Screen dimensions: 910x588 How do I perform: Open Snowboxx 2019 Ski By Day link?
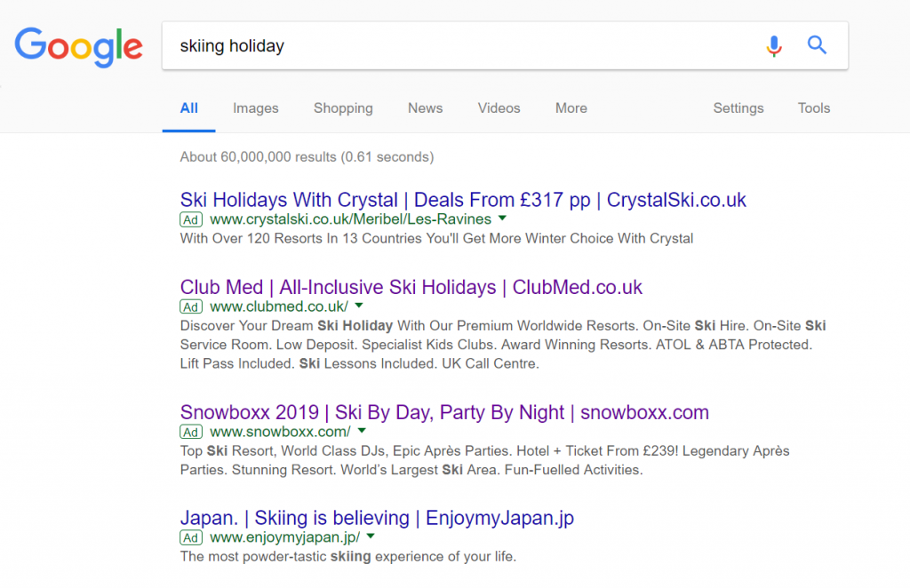click(x=444, y=412)
